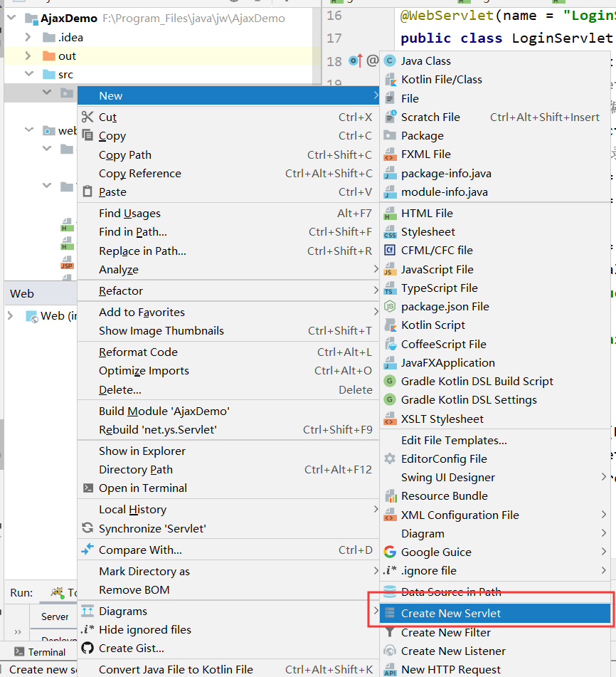
Task: Expand the .idea folder
Action: pyautogui.click(x=28, y=37)
